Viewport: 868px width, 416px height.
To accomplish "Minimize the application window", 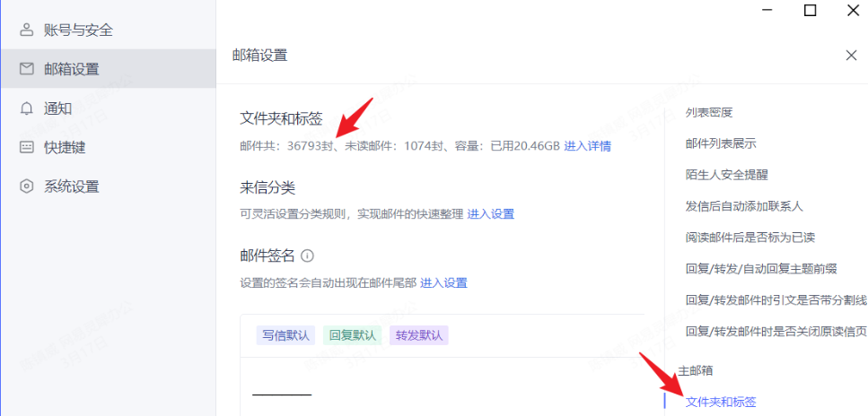I will click(x=767, y=10).
